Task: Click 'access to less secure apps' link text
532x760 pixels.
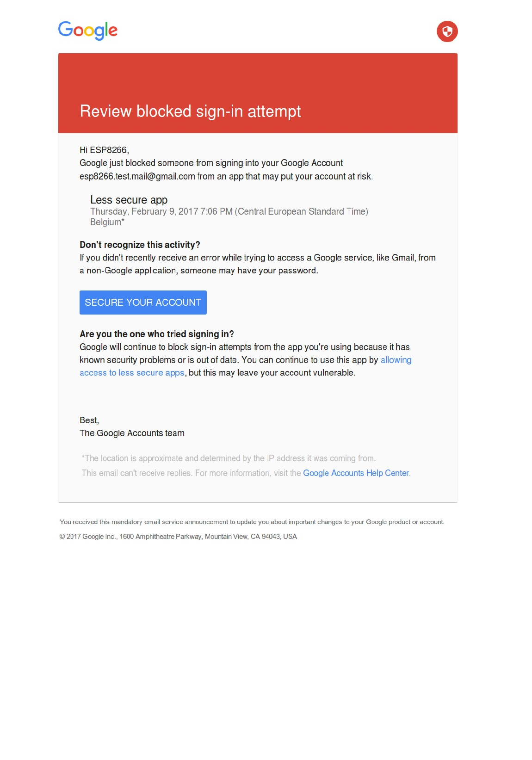Action: pos(132,373)
